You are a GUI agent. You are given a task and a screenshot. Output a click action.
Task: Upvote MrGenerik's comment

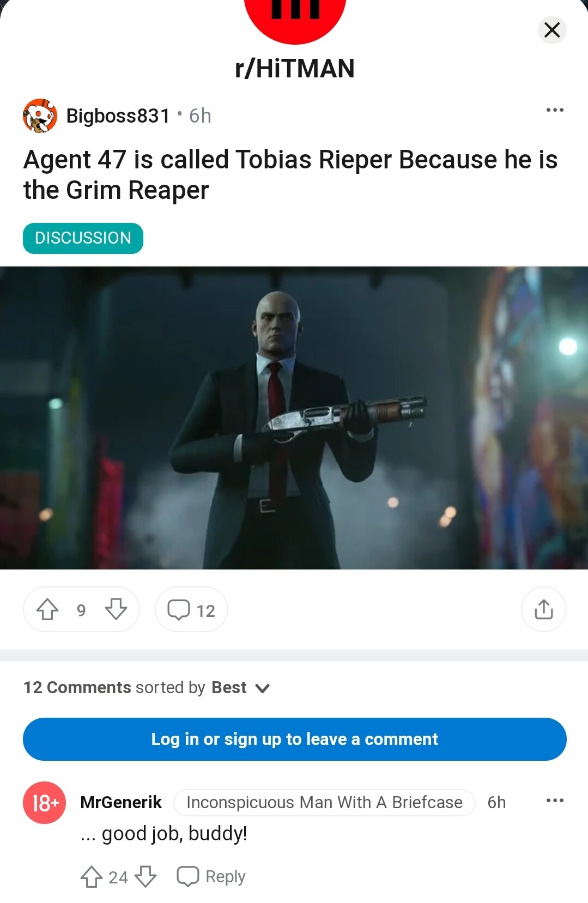92,877
